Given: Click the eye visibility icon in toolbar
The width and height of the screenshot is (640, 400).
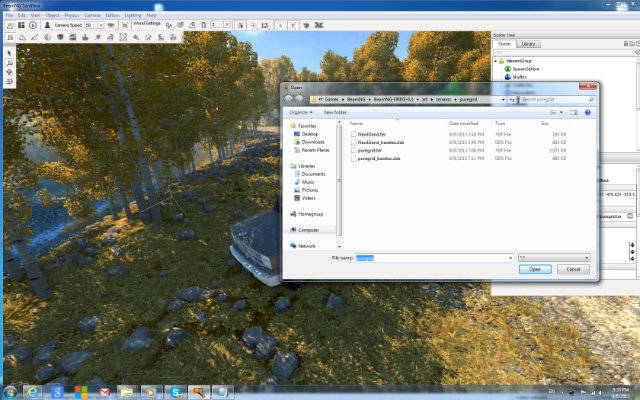Looking at the screenshot, I should pyautogui.click(x=111, y=25).
